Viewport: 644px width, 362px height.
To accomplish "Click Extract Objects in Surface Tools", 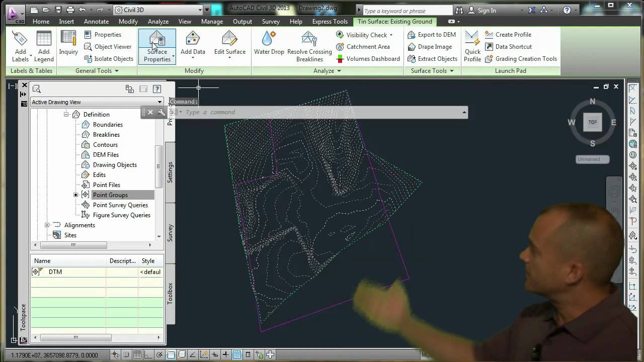I will click(x=433, y=59).
